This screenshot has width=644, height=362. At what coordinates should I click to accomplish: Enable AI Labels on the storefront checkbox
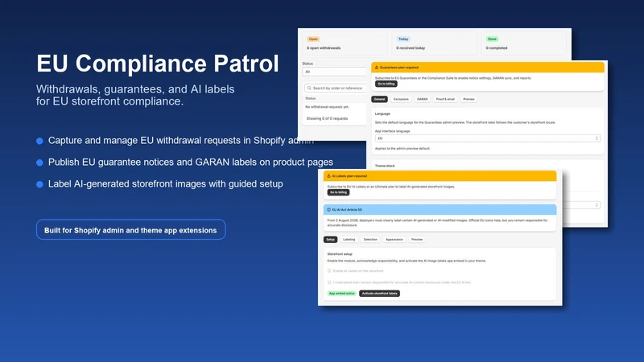329,271
